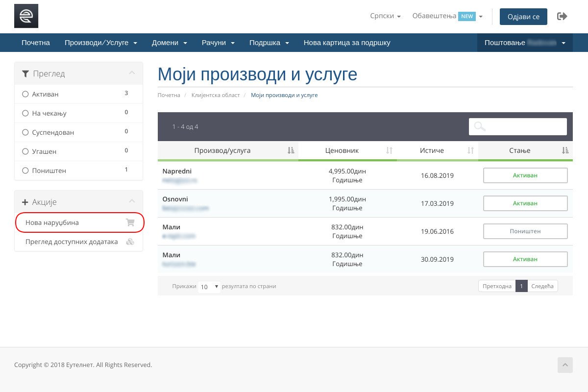Open the Српски language dropdown
Viewport: 588px width, 392px height.
[386, 16]
